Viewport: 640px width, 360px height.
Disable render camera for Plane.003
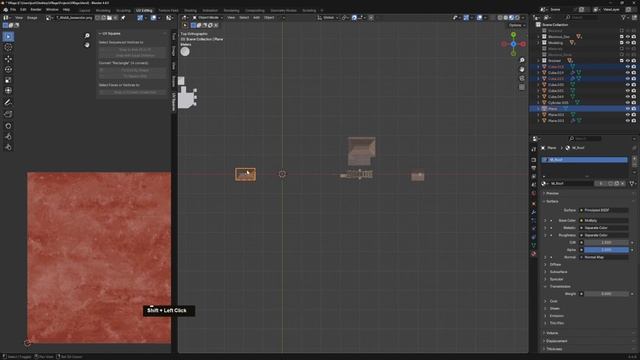coord(634,121)
